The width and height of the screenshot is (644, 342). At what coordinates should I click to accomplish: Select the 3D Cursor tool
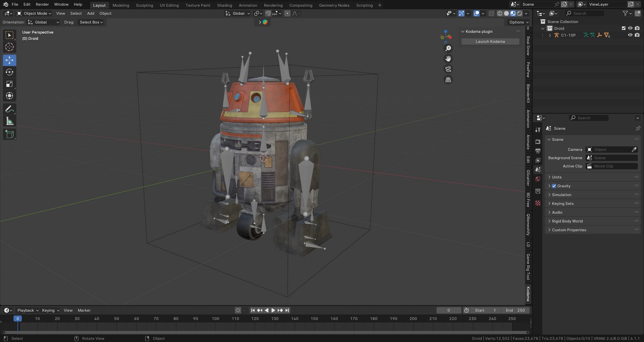9,47
